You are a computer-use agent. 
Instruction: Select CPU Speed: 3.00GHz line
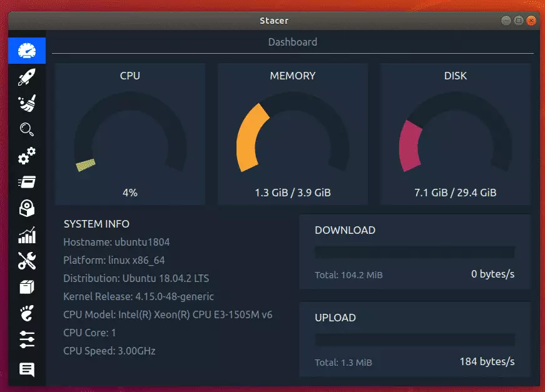click(x=110, y=351)
